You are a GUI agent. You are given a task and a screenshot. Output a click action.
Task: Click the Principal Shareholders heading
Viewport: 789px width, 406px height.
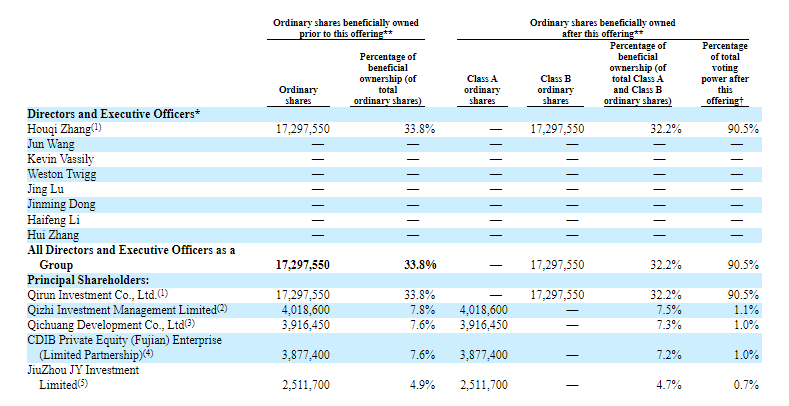click(x=88, y=280)
